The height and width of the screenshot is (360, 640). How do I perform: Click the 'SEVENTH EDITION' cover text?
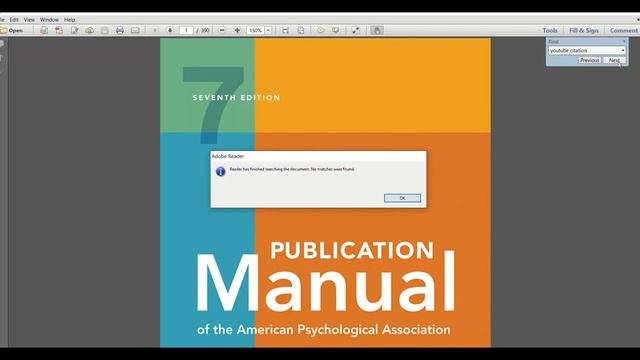pyautogui.click(x=236, y=98)
